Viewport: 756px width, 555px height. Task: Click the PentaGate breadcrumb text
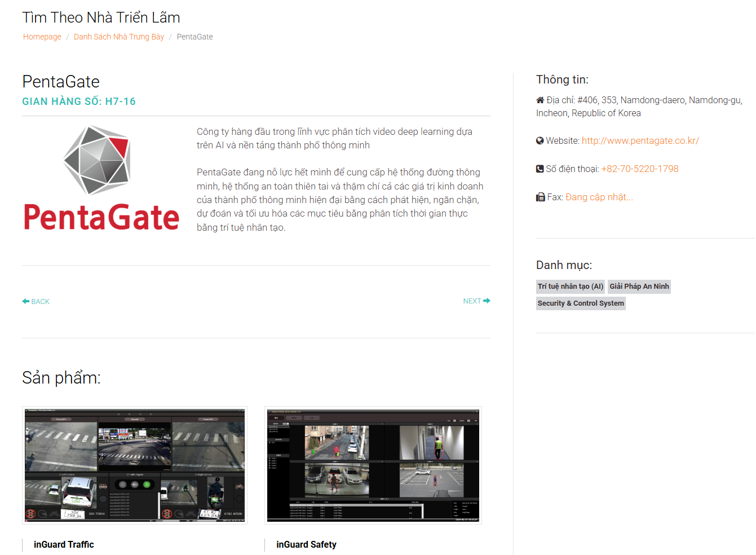click(x=195, y=37)
